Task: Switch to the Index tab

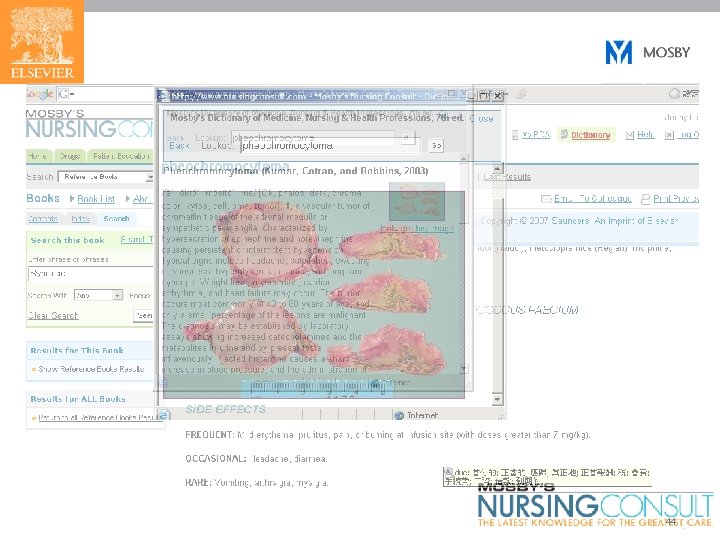Action: [x=80, y=219]
